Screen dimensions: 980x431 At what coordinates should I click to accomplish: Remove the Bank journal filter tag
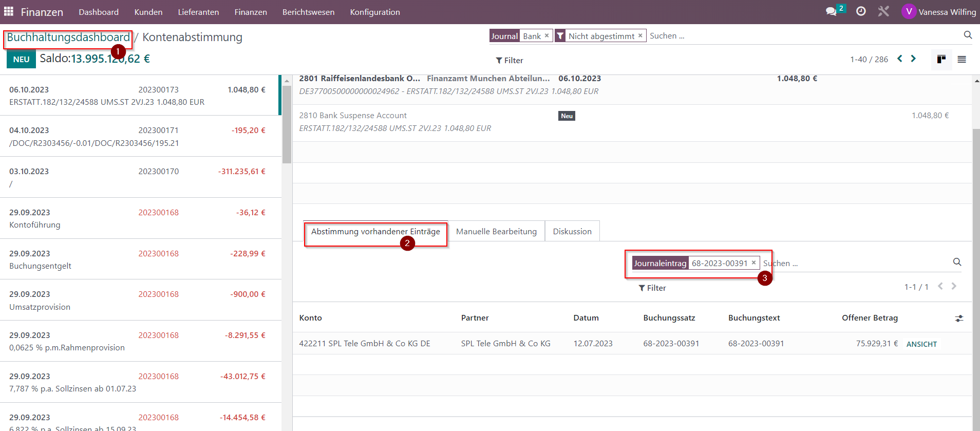546,35
